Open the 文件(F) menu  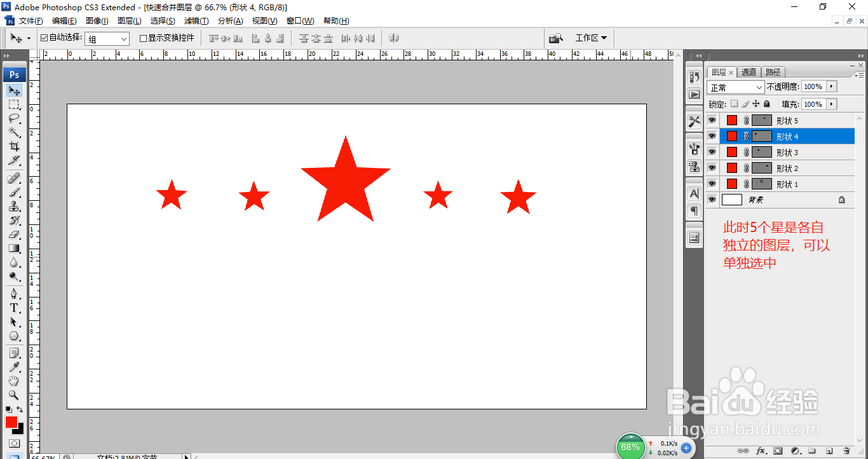pyautogui.click(x=31, y=21)
